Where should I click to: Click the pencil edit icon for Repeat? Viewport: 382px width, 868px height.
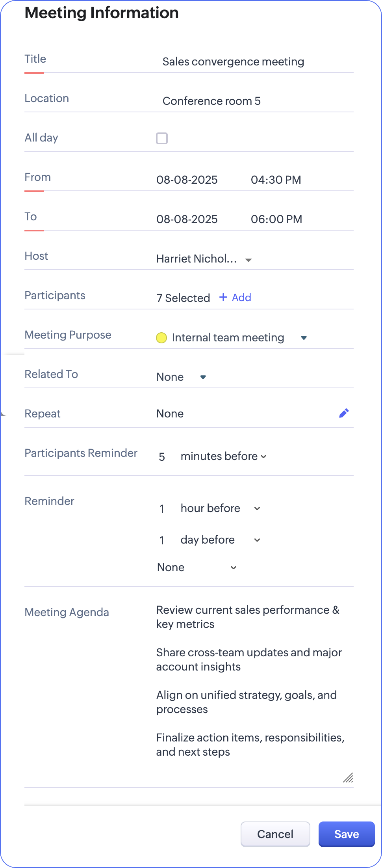[x=344, y=413]
